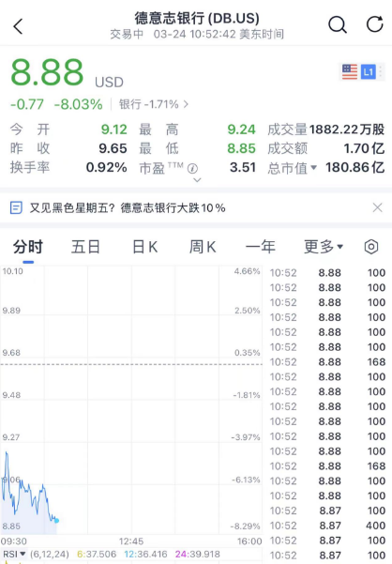Tap the RSI 12:36.416 value
The height and width of the screenshot is (564, 392).
tap(145, 554)
